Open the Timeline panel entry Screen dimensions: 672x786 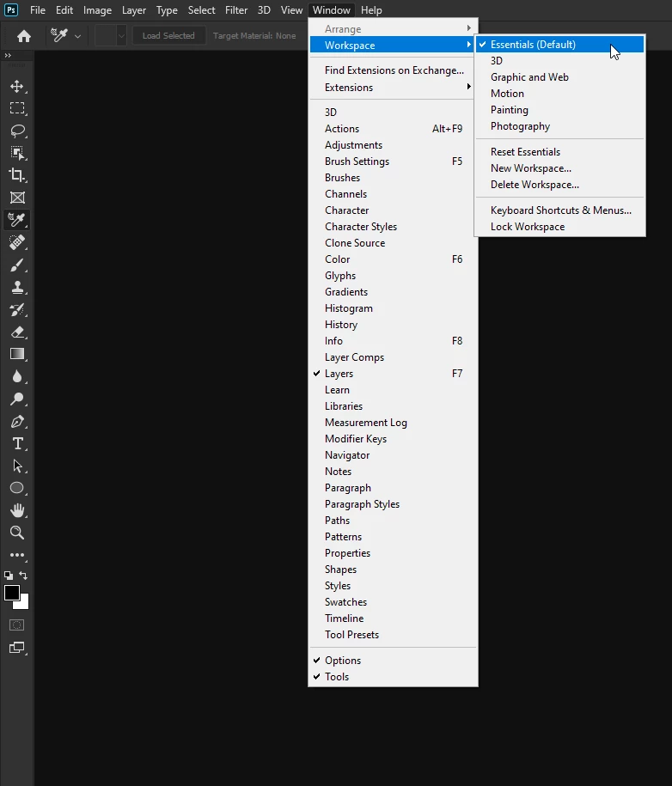click(x=393, y=618)
